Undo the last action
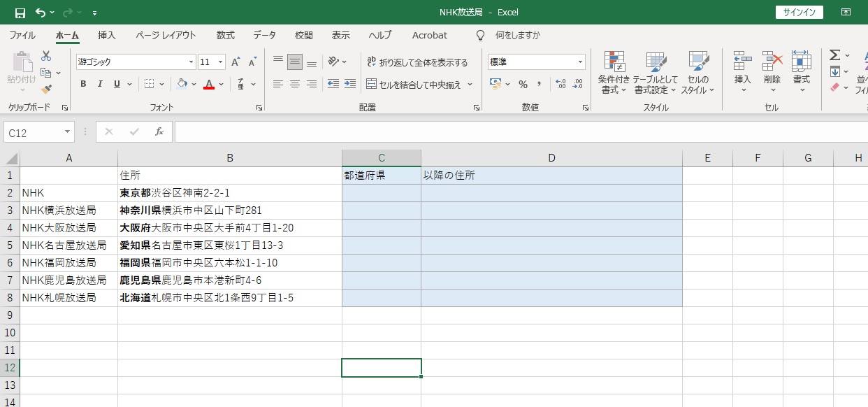868x407 pixels. 41,13
